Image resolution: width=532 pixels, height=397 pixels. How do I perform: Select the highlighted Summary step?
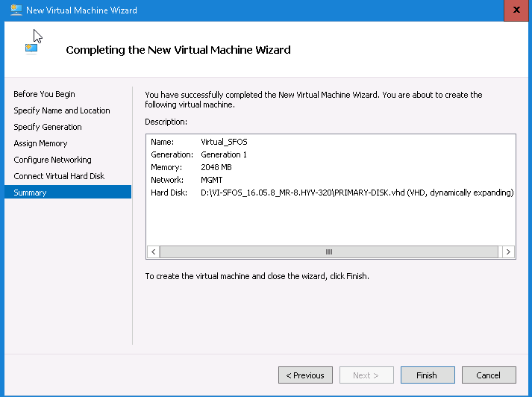coord(30,193)
